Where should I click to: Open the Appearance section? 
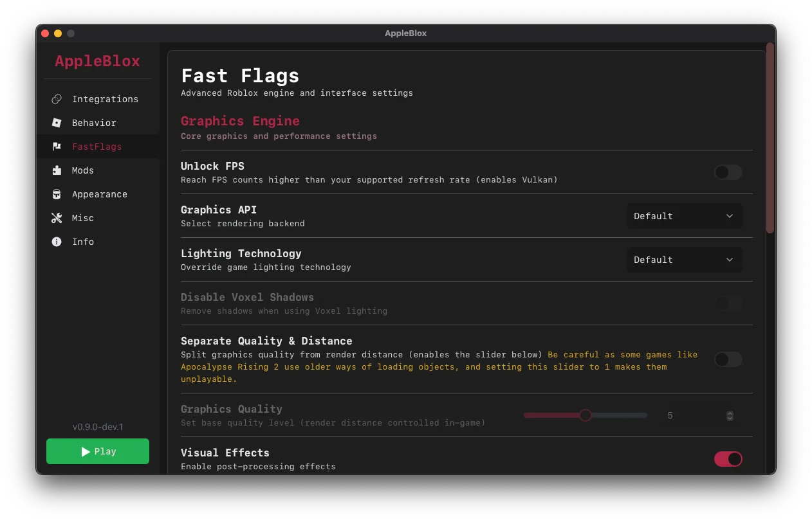100,194
